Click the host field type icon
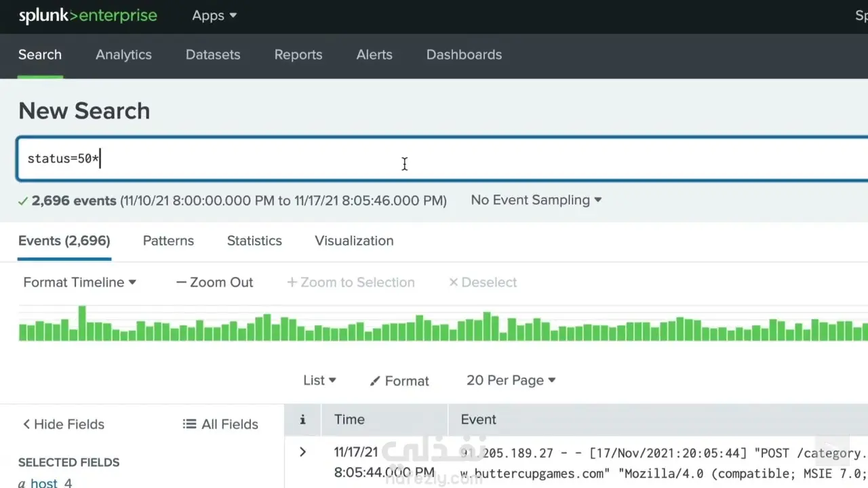 (22, 483)
